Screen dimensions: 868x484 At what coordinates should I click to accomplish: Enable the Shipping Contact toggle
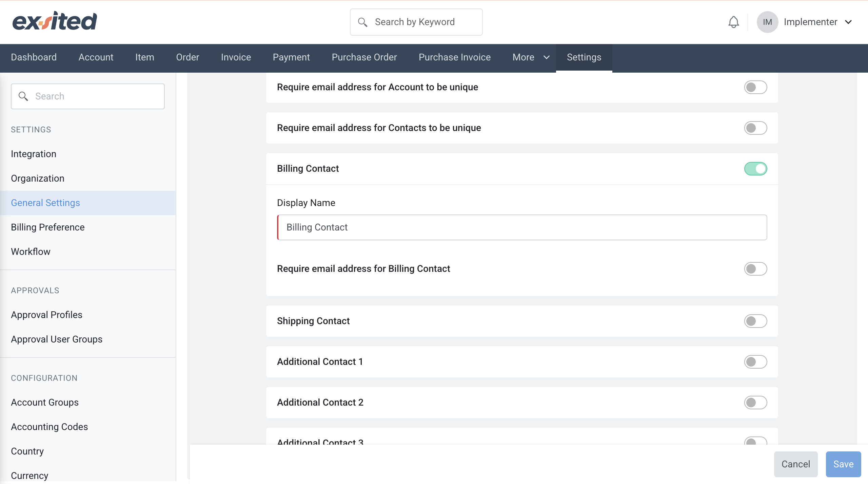click(755, 321)
